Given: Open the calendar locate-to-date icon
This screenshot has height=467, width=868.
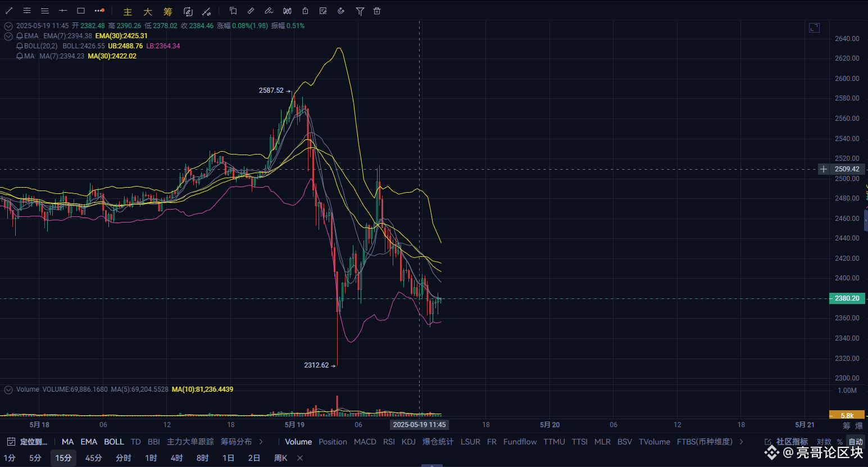Looking at the screenshot, I should [x=11, y=442].
